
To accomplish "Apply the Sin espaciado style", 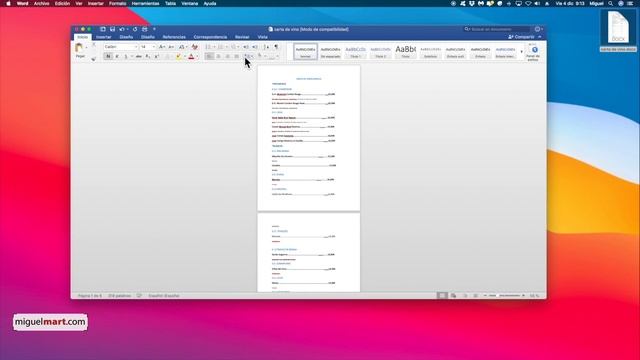I will pyautogui.click(x=330, y=52).
